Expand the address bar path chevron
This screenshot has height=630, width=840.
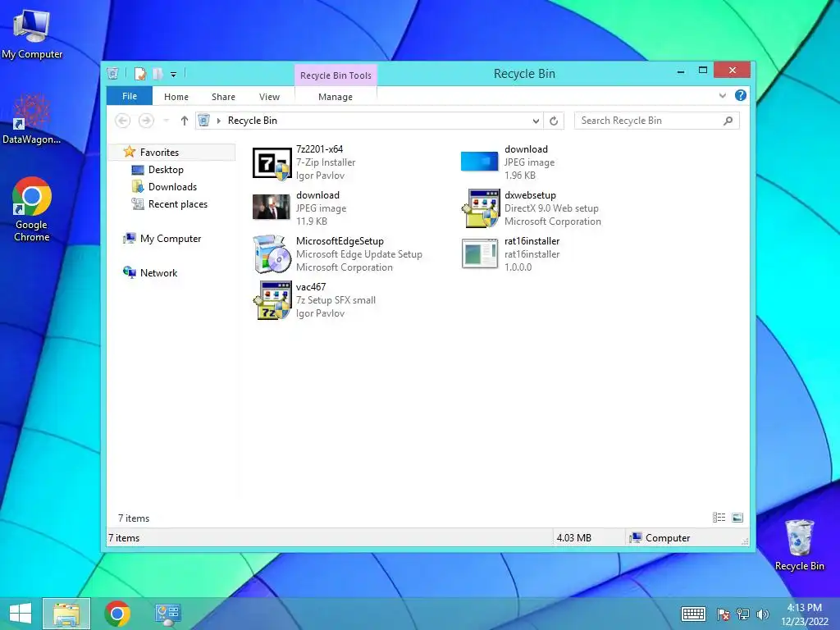pos(218,121)
